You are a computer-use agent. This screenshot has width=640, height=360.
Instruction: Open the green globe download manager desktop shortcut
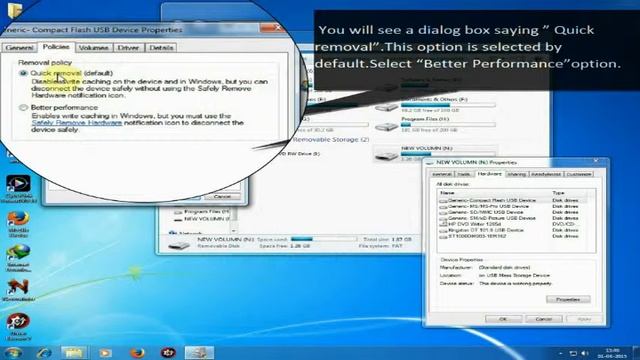point(18,257)
